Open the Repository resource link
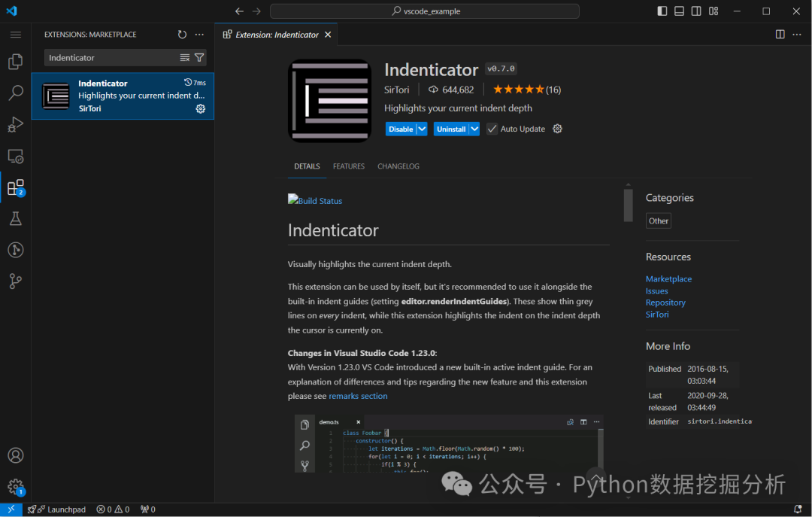This screenshot has width=812, height=517. (665, 303)
